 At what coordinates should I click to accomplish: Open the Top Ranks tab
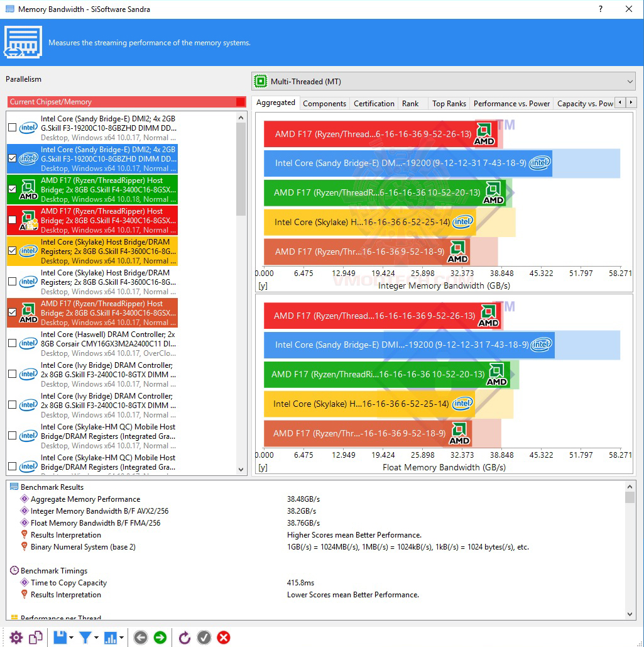click(x=449, y=104)
